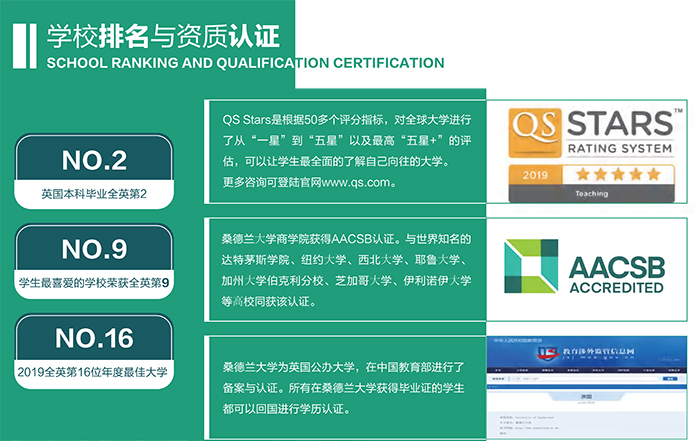Click the subtitle SCHOOL RANKING AND QUALIFICATION CERTIFICATION

coord(245,63)
